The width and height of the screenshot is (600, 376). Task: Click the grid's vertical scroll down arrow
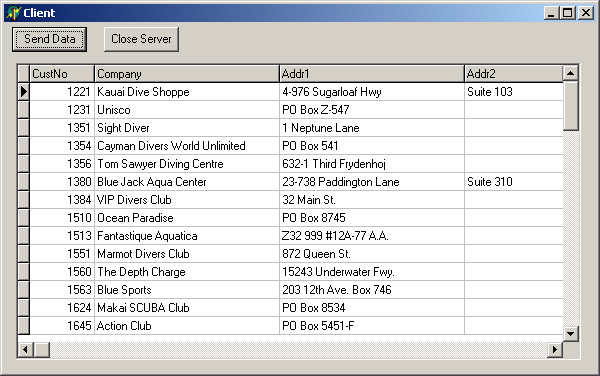point(571,334)
